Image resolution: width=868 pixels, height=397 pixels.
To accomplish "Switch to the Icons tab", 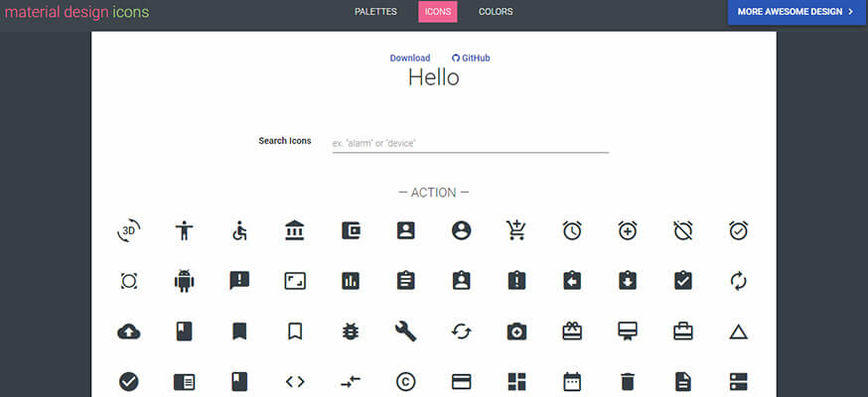I will click(x=438, y=12).
